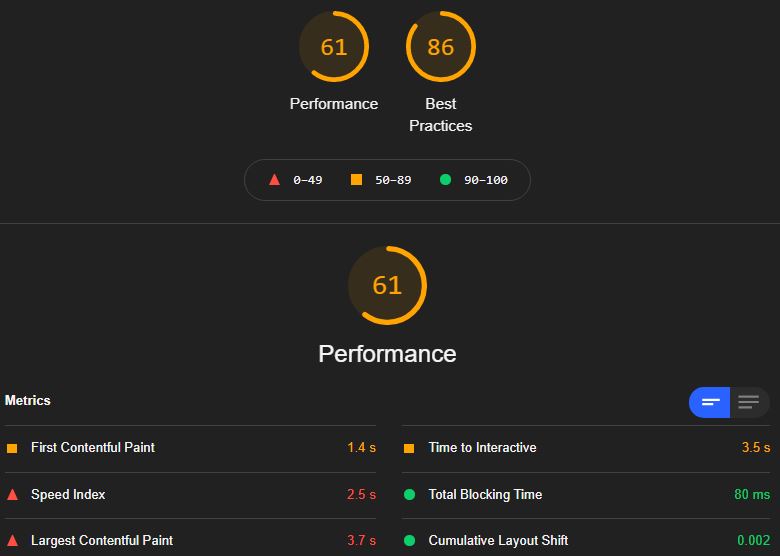Expand the First Contentful Paint metric row
Viewport: 780px width, 556px height.
[191, 448]
